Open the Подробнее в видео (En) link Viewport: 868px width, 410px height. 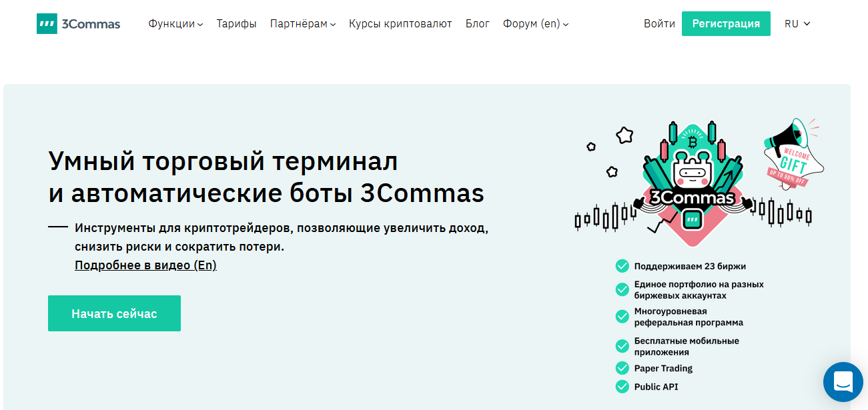(x=145, y=265)
